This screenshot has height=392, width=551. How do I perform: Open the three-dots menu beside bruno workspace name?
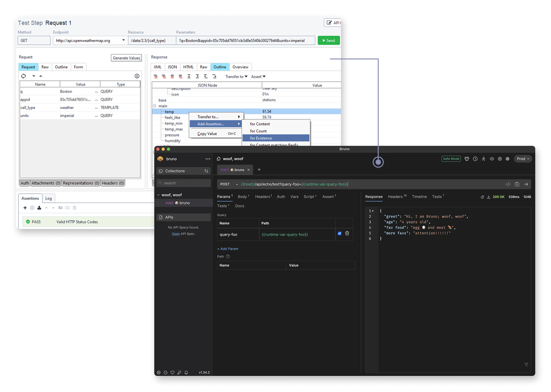pos(208,159)
